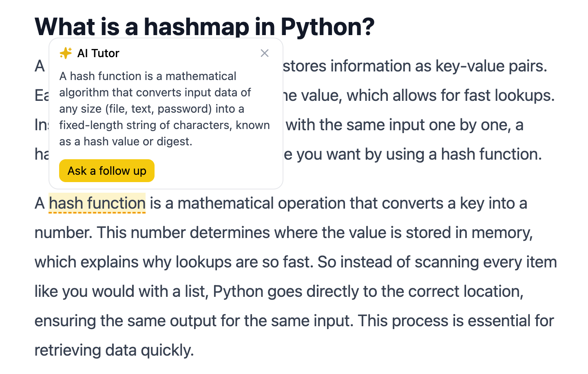This screenshot has width=588, height=374.
Task: Click the AI Tutor sparkle icon
Action: [x=66, y=53]
